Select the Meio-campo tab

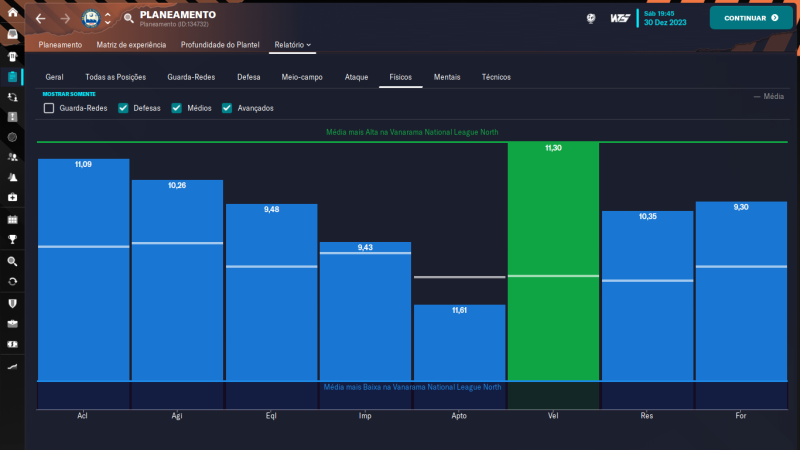point(302,77)
